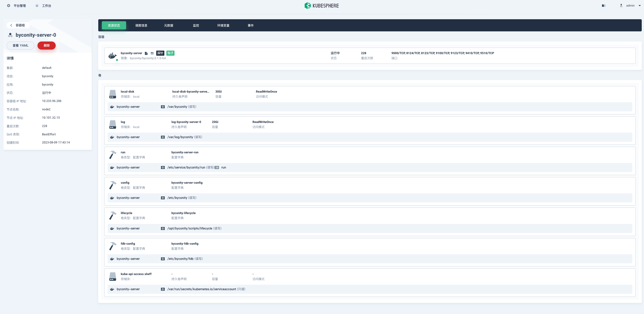The image size is (644, 314).
Task: Expand the admin user dropdown
Action: pyautogui.click(x=631, y=6)
